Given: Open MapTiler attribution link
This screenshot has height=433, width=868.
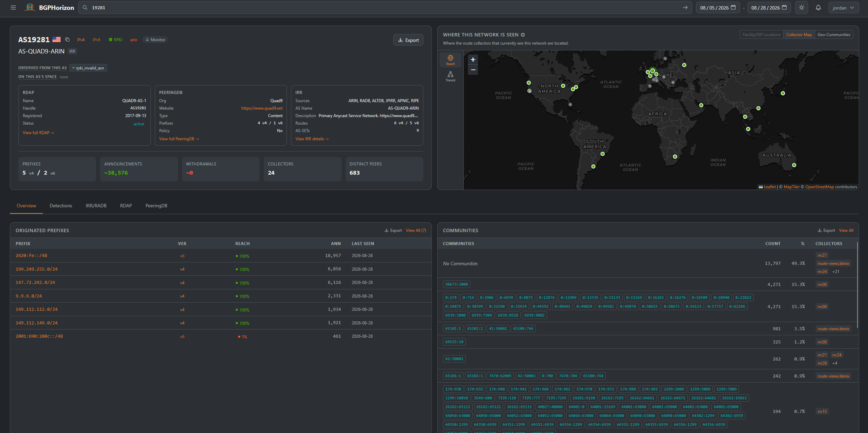Looking at the screenshot, I should (x=791, y=187).
